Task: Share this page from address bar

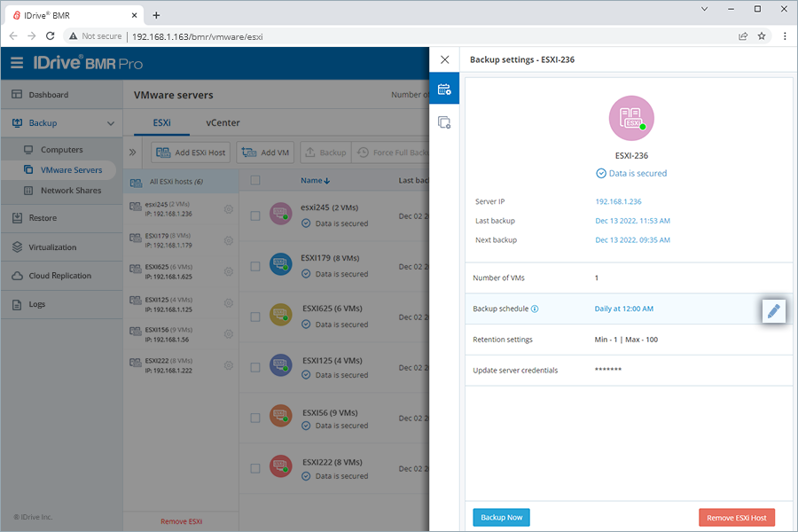Action: pyautogui.click(x=743, y=36)
